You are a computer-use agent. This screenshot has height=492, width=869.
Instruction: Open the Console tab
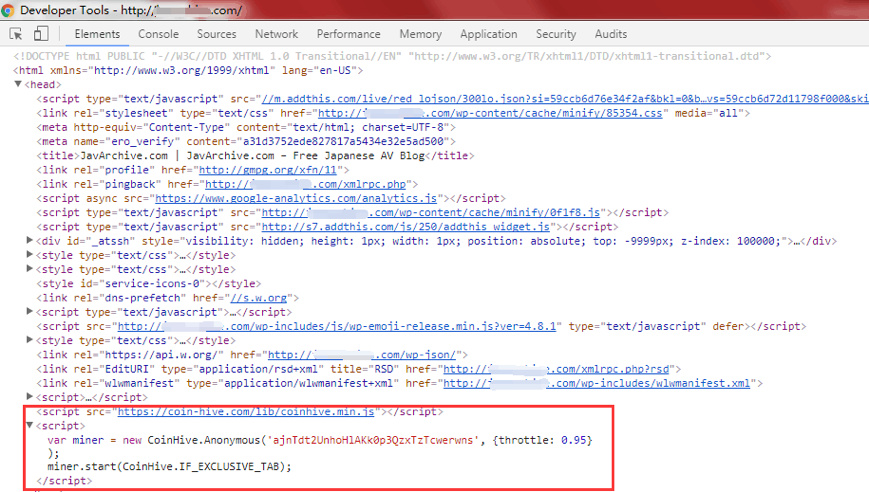pyautogui.click(x=159, y=34)
